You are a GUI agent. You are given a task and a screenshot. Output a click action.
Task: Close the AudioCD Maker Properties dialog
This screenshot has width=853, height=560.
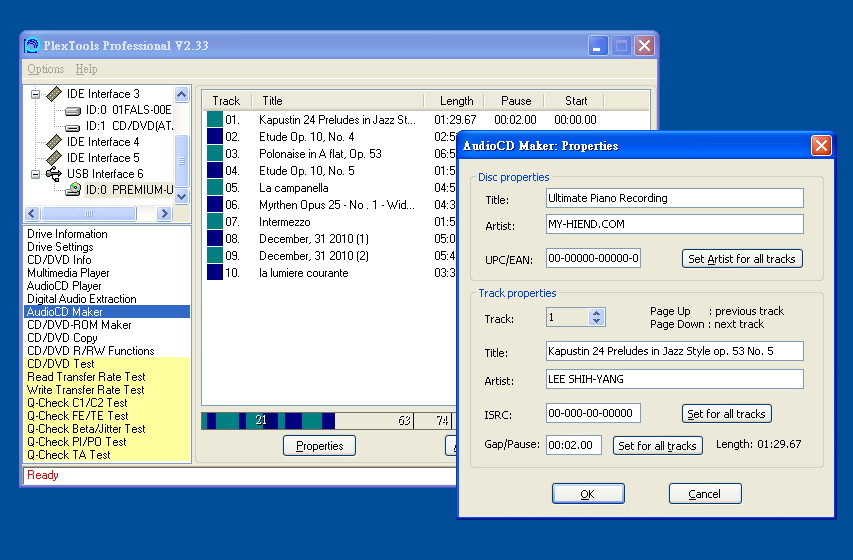(x=821, y=145)
